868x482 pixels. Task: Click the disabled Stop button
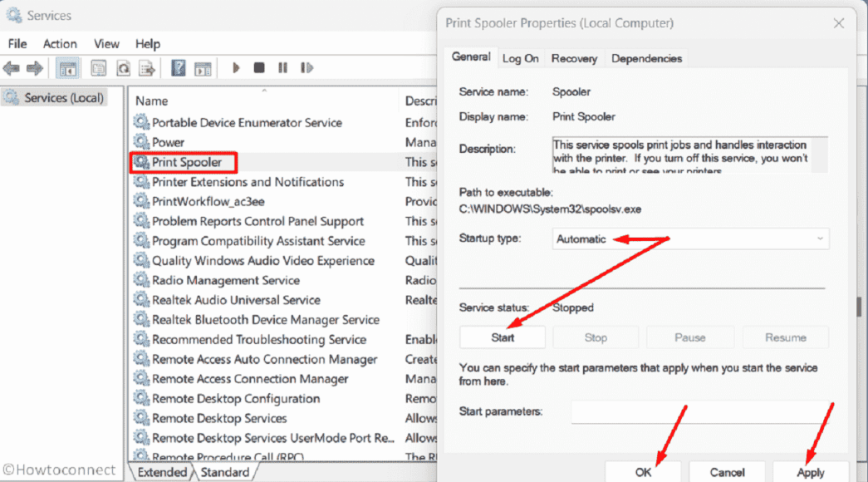pyautogui.click(x=596, y=337)
